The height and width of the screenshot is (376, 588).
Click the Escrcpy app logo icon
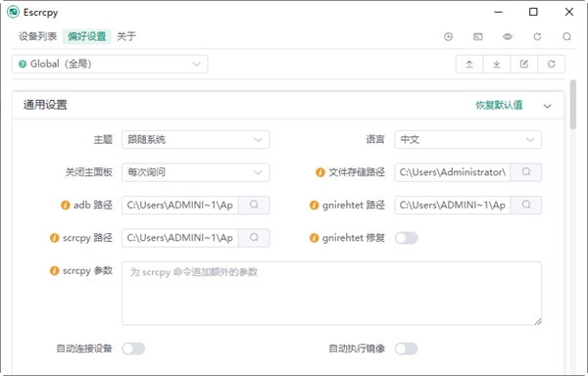(x=13, y=12)
